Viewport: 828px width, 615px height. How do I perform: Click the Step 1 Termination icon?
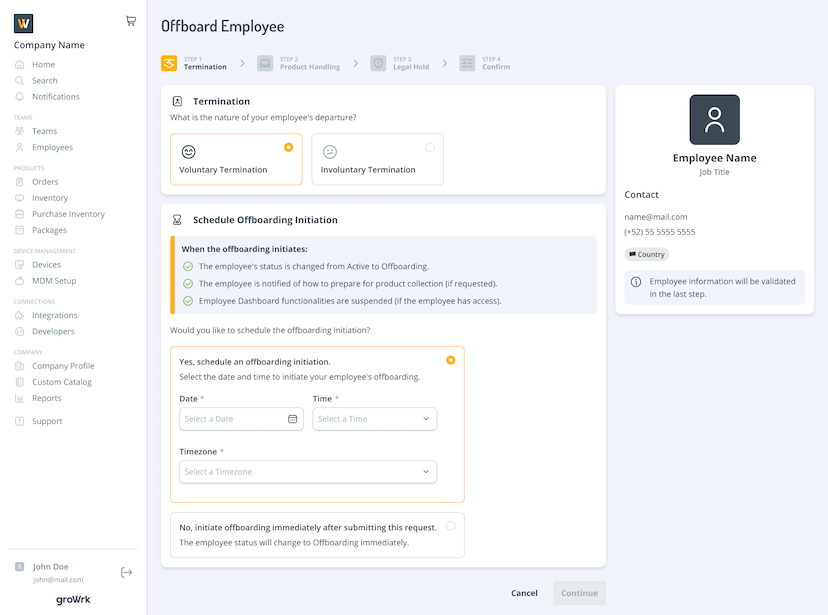(169, 63)
